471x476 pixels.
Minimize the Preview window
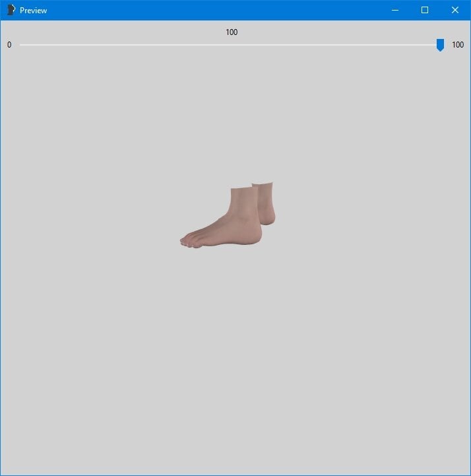pos(395,10)
